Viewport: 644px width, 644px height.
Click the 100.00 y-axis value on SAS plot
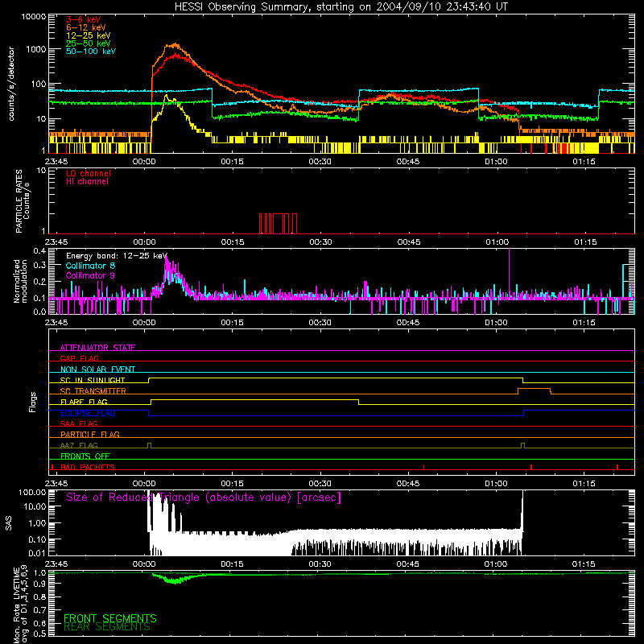click(32, 493)
